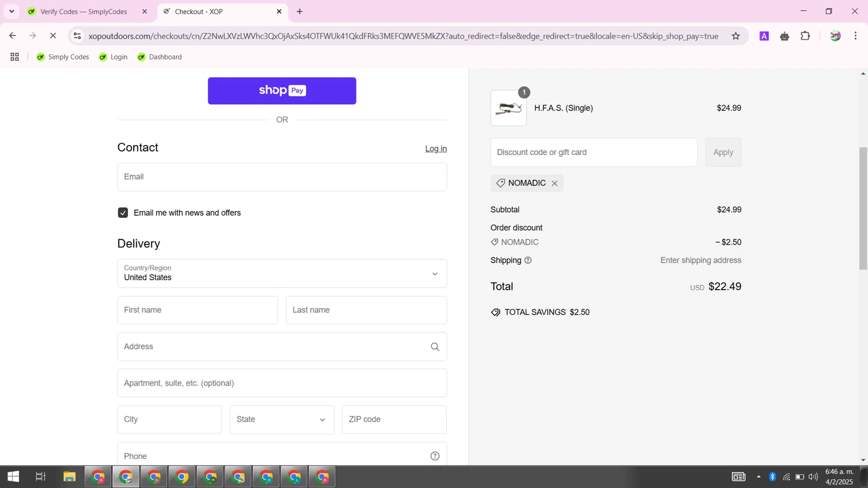This screenshot has width=868, height=488.
Task: Click the purple A extension icon
Action: [764, 36]
